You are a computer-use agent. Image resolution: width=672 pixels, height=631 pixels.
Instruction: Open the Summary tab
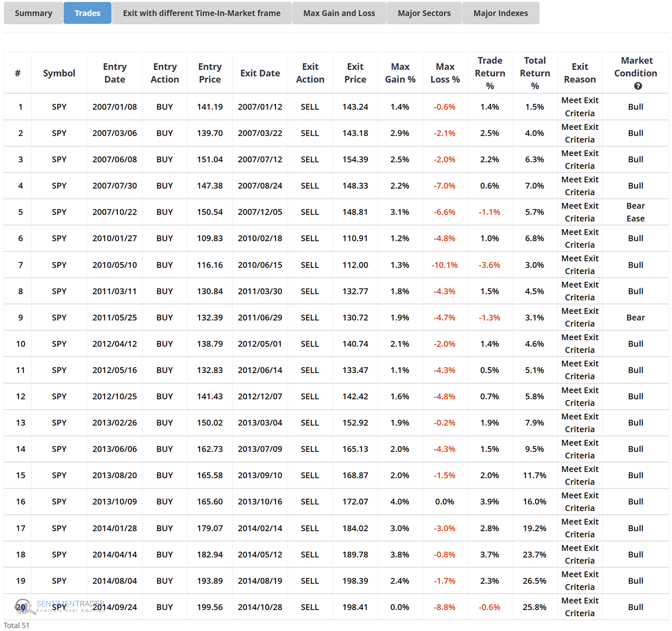tap(33, 13)
